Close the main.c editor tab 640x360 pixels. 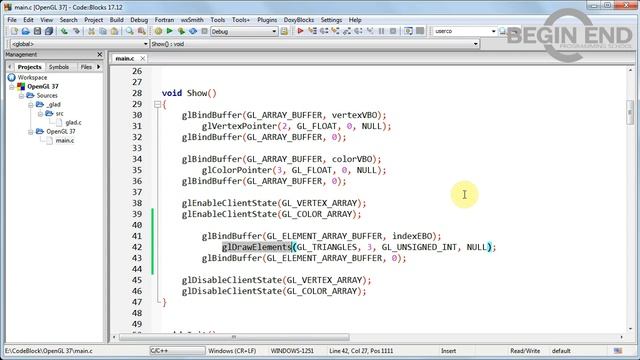(x=142, y=58)
